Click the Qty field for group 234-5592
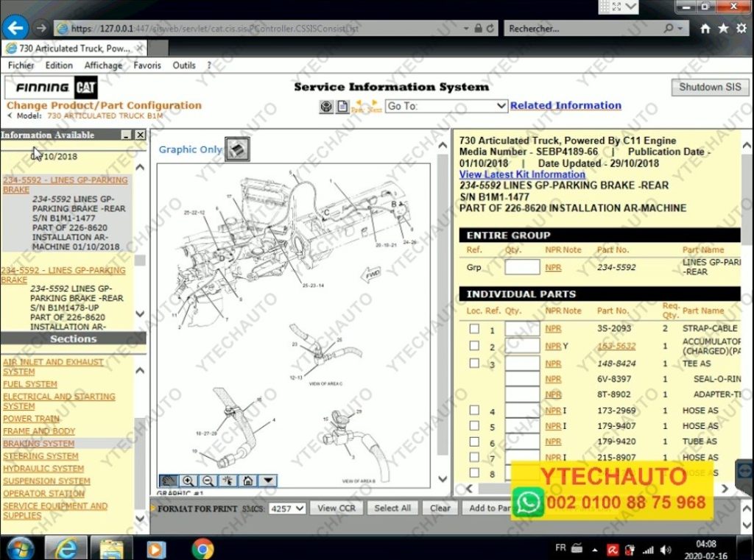The width and height of the screenshot is (754, 560). click(522, 267)
